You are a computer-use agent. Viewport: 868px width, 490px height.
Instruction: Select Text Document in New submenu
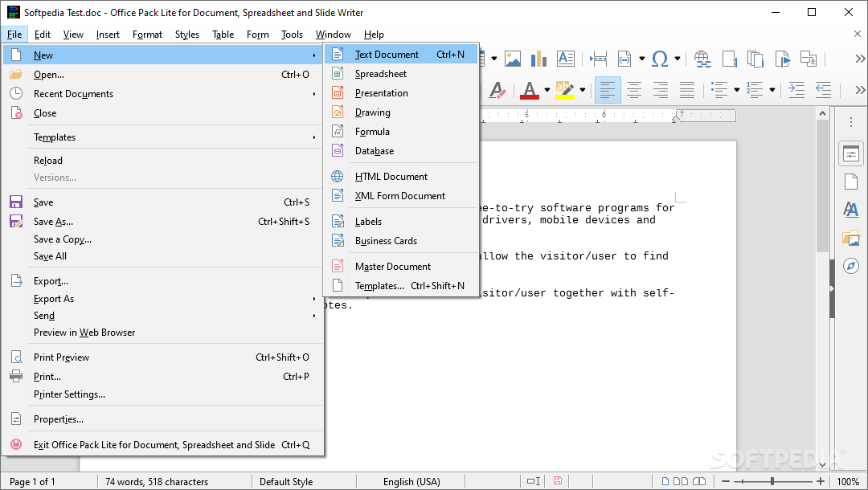coord(401,54)
